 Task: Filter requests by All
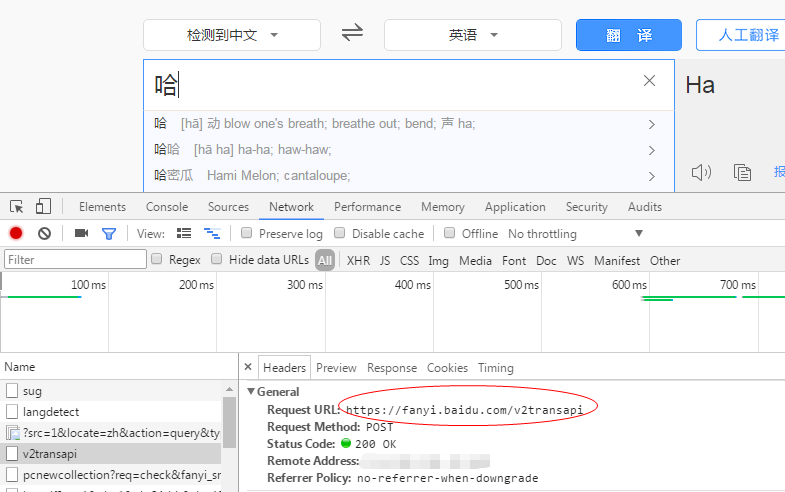point(325,260)
